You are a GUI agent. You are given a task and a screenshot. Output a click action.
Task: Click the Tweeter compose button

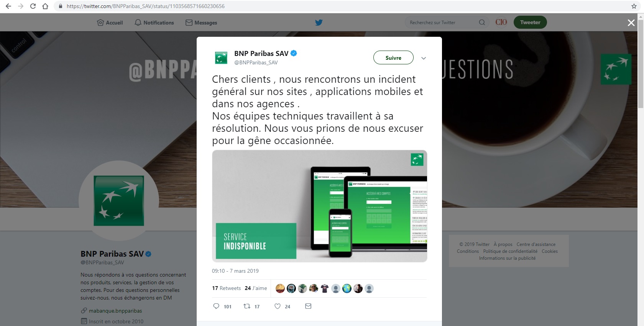pos(530,22)
